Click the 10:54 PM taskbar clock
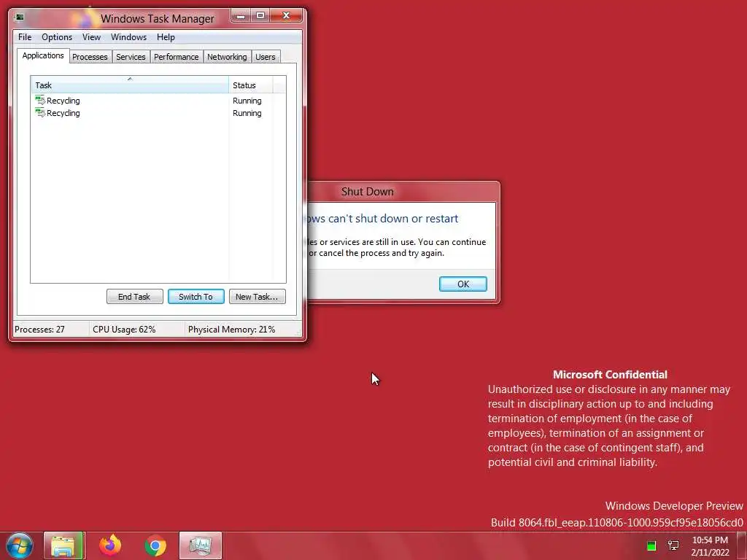747x560 pixels. 710,546
